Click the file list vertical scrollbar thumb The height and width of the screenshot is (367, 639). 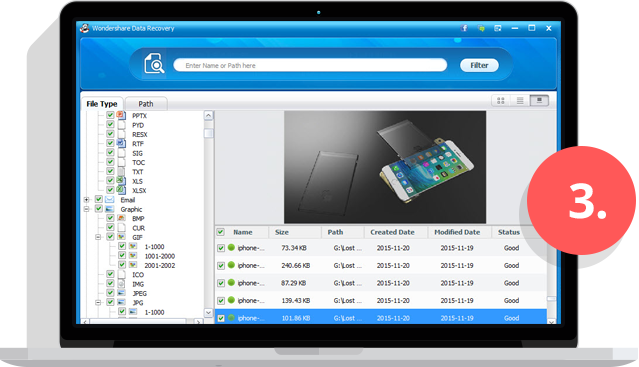click(x=551, y=299)
